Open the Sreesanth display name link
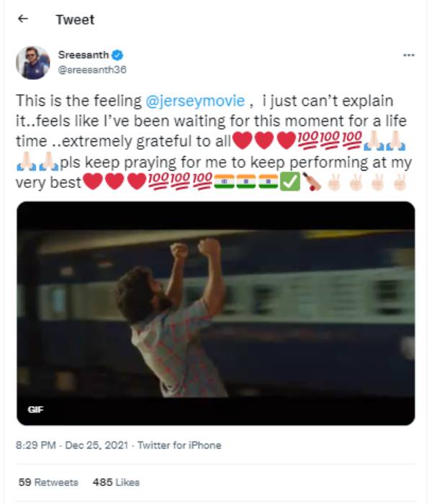432x504 pixels. pyautogui.click(x=82, y=55)
